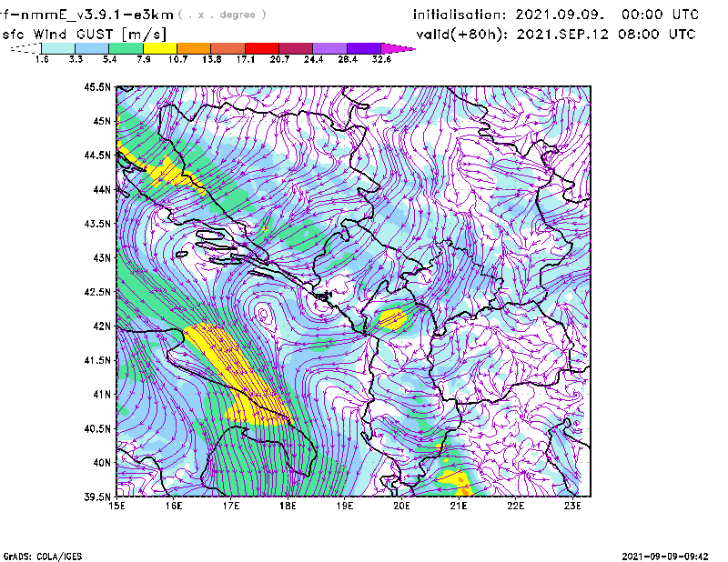Click the legend value 32.6
This screenshot has height=562, width=728.
[381, 59]
